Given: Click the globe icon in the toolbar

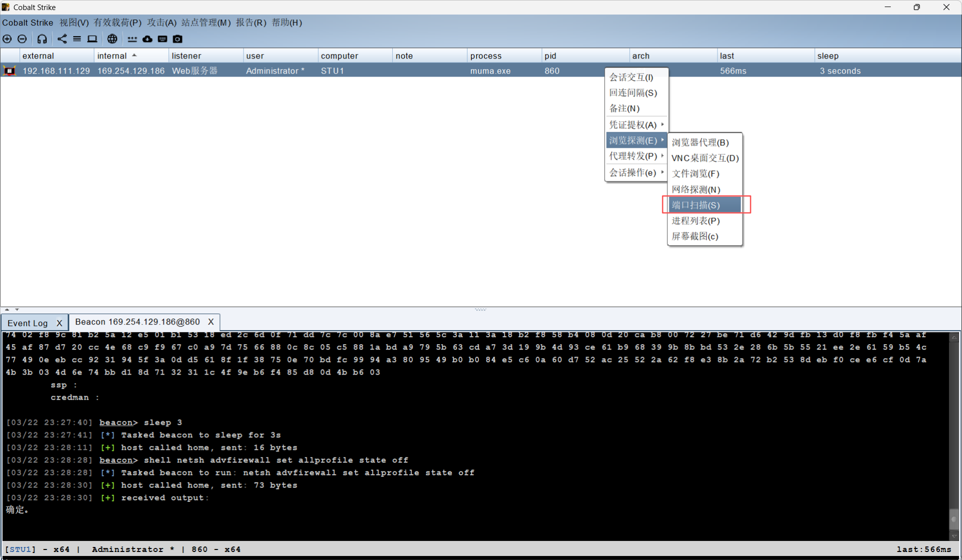Looking at the screenshot, I should coord(112,39).
